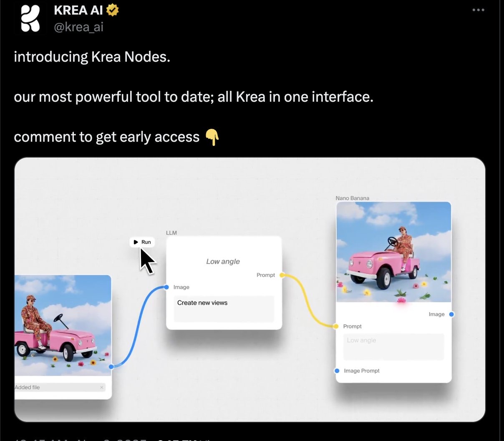Click the Run button in the video
The width and height of the screenshot is (504, 441).
[142, 242]
